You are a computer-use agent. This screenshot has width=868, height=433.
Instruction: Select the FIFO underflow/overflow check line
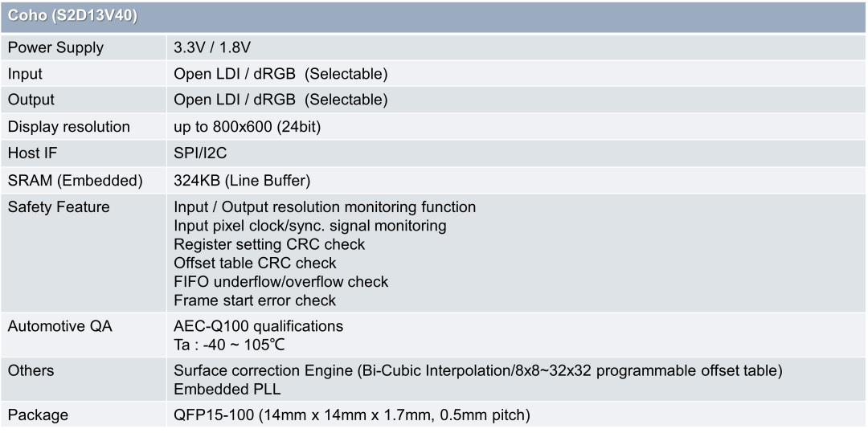coord(280,281)
